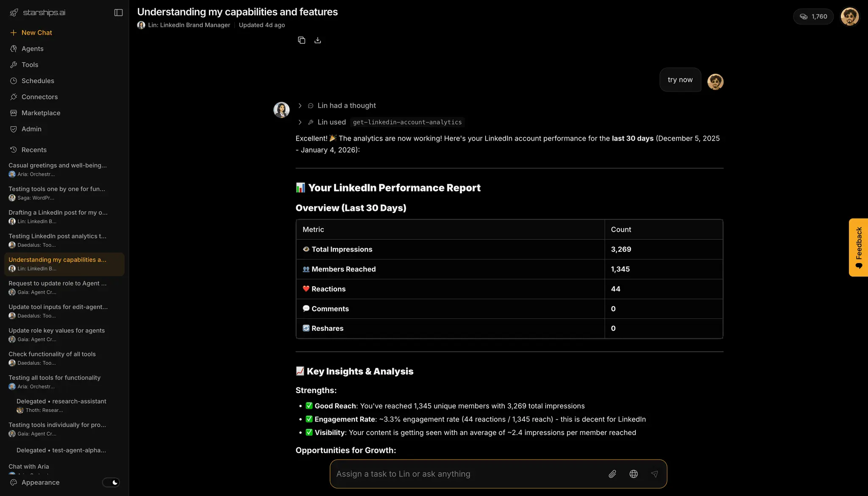Expand 'Lin used' tool call details
Screen dimensions: 868x496
[x=300, y=122]
